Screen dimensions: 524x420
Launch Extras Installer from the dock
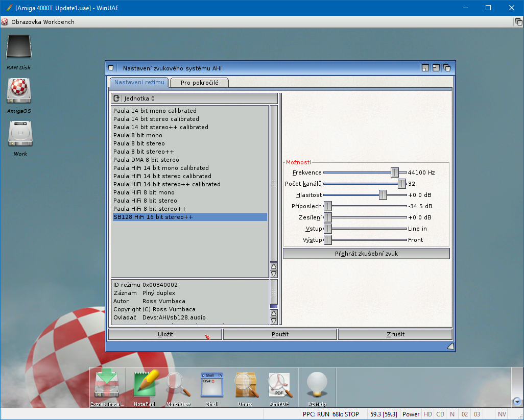[107, 385]
